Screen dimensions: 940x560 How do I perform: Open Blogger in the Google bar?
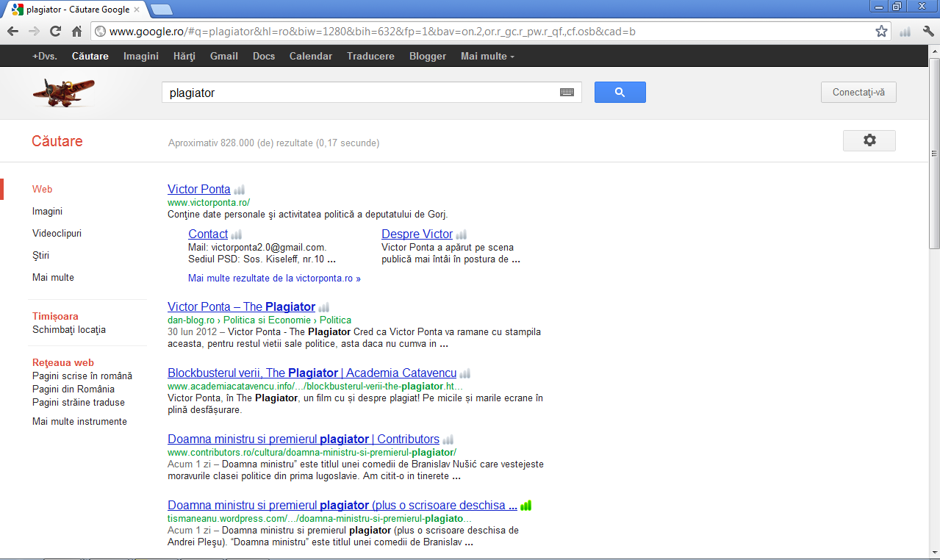(428, 56)
